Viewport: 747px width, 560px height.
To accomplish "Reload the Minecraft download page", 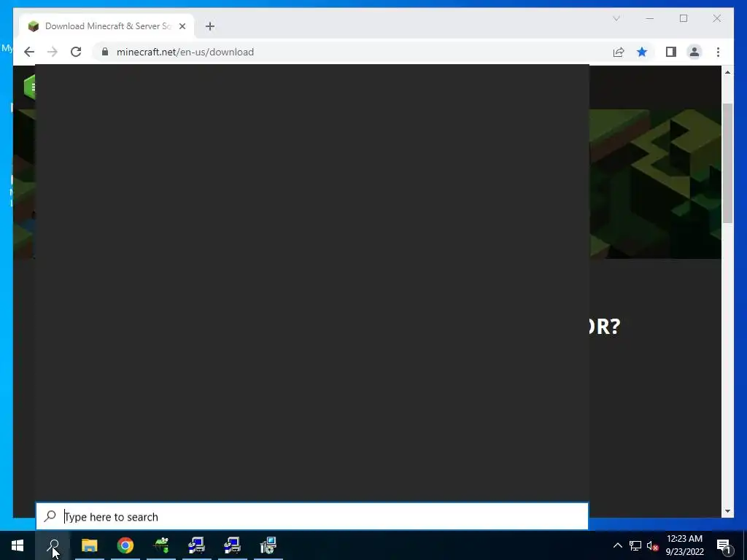I will pos(76,52).
